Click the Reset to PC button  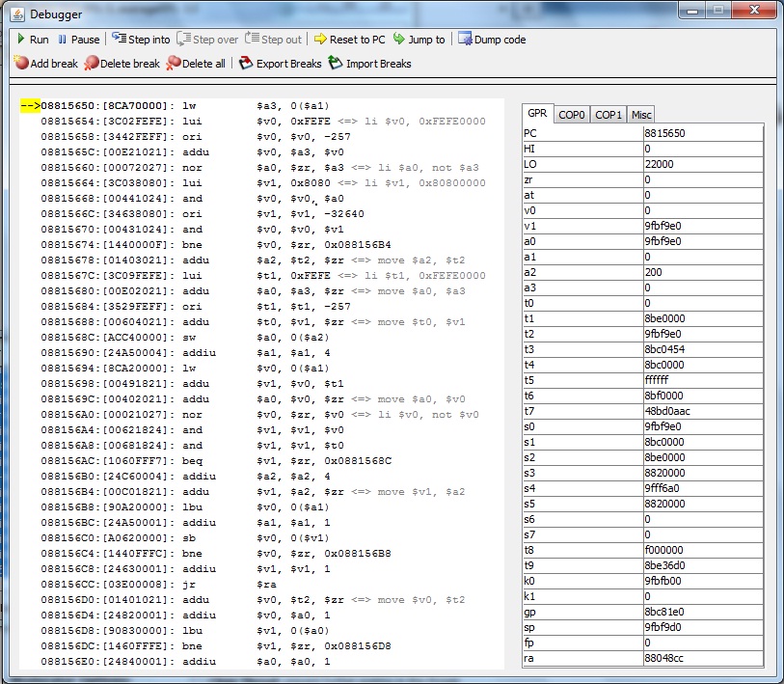(348, 40)
